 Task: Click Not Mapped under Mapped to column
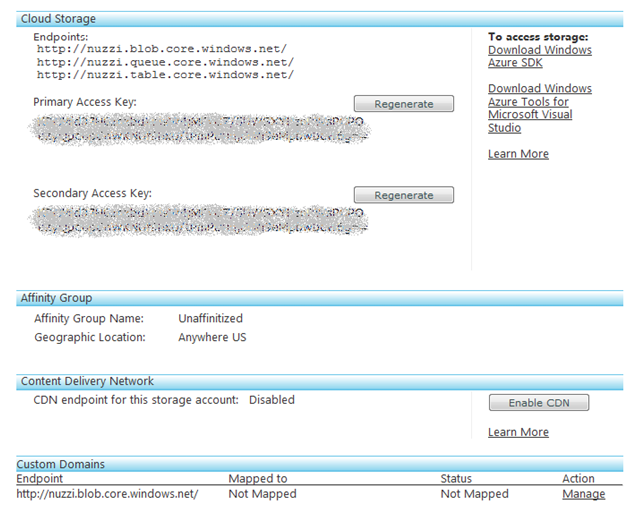tap(262, 494)
